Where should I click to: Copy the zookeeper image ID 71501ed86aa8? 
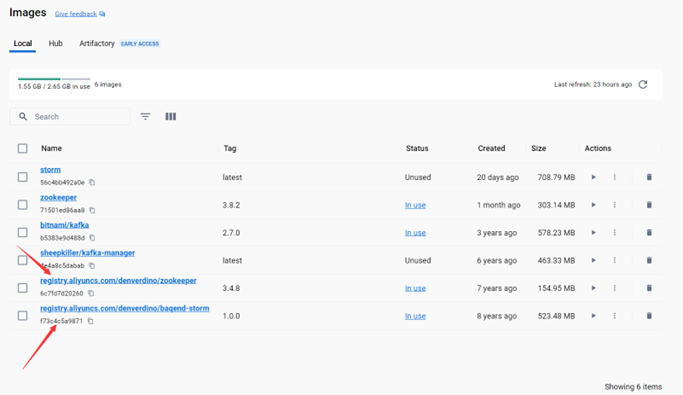pyautogui.click(x=92, y=210)
